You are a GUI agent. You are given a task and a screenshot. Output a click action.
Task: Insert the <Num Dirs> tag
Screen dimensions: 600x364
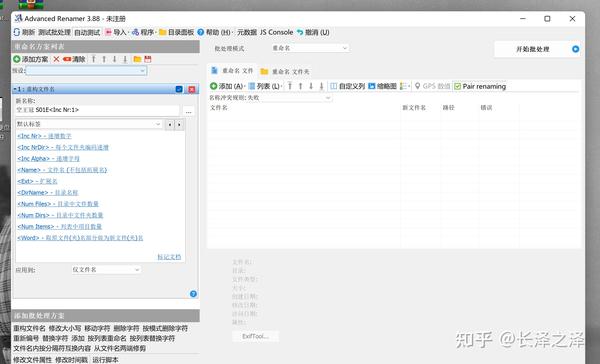click(x=60, y=215)
